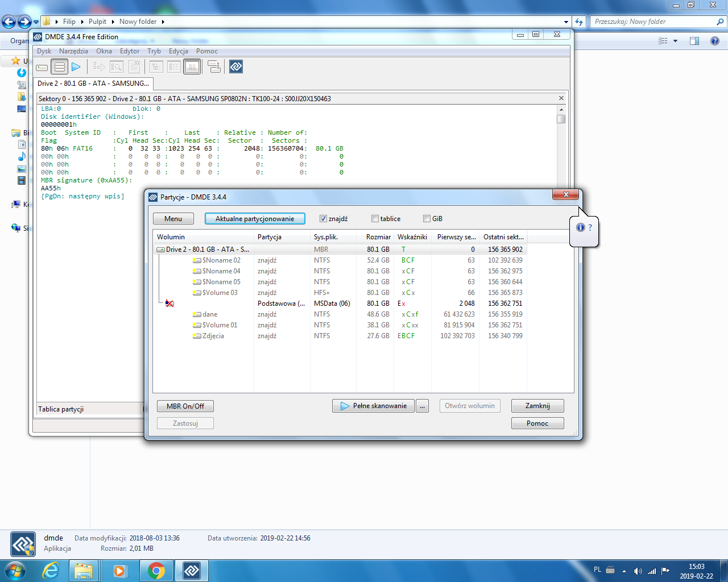This screenshot has height=582, width=728.
Task: Click the Music library icon in Explorer sidebar
Action: (22, 156)
